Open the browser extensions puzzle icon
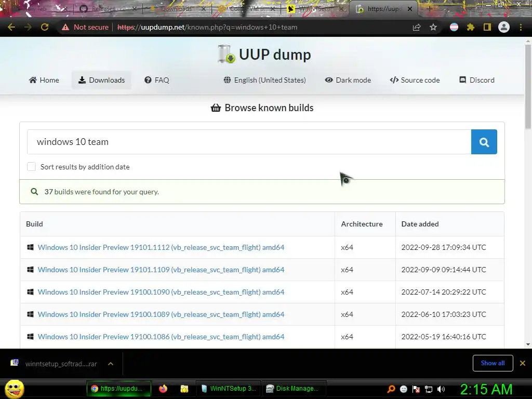This screenshot has height=399, width=532. coord(471,27)
